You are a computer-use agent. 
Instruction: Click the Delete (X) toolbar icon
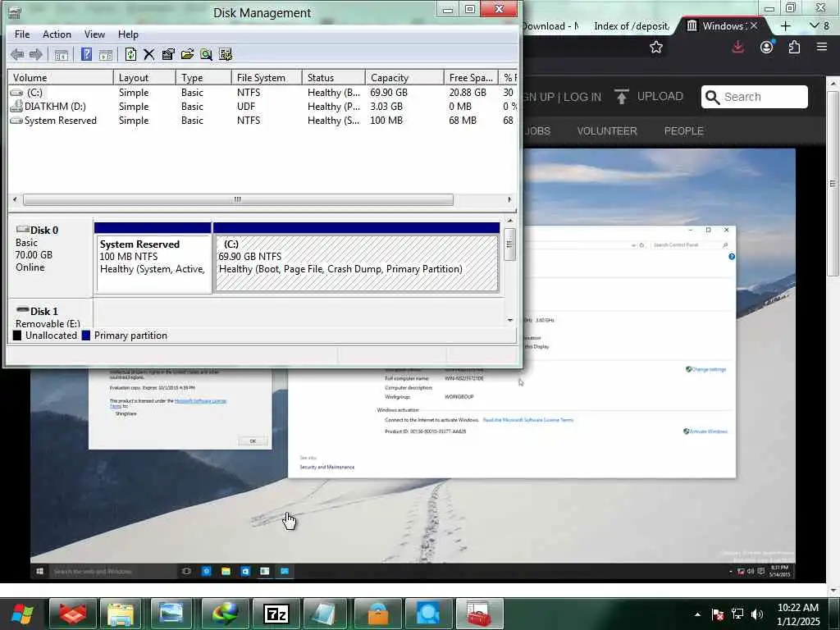149,54
